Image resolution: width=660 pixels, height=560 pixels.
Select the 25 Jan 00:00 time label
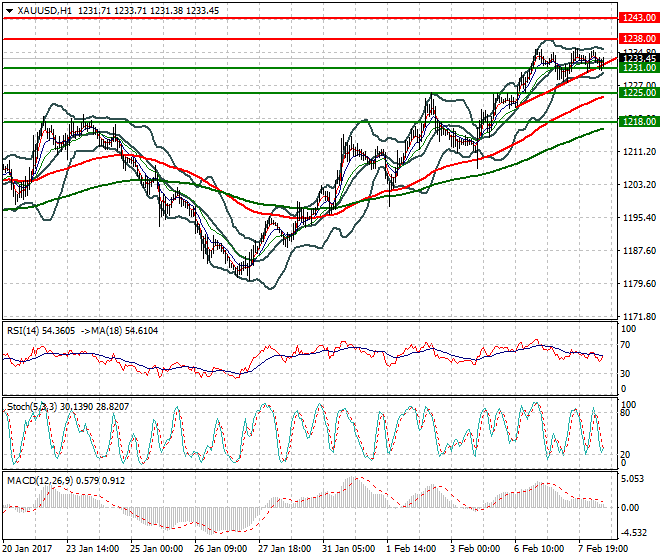(x=157, y=549)
